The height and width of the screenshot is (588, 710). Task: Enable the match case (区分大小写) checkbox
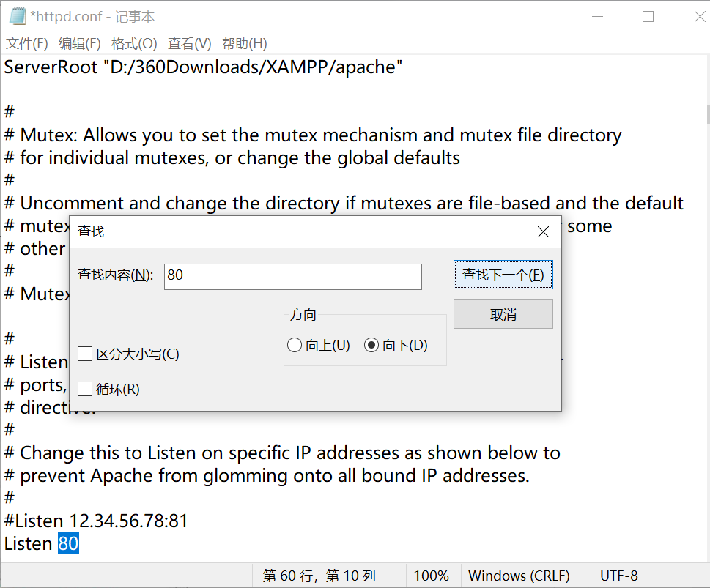[85, 354]
